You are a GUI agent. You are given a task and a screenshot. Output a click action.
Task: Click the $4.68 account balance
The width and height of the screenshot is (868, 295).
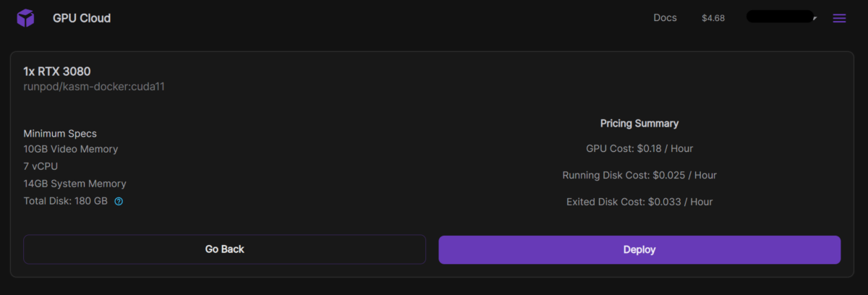click(713, 17)
